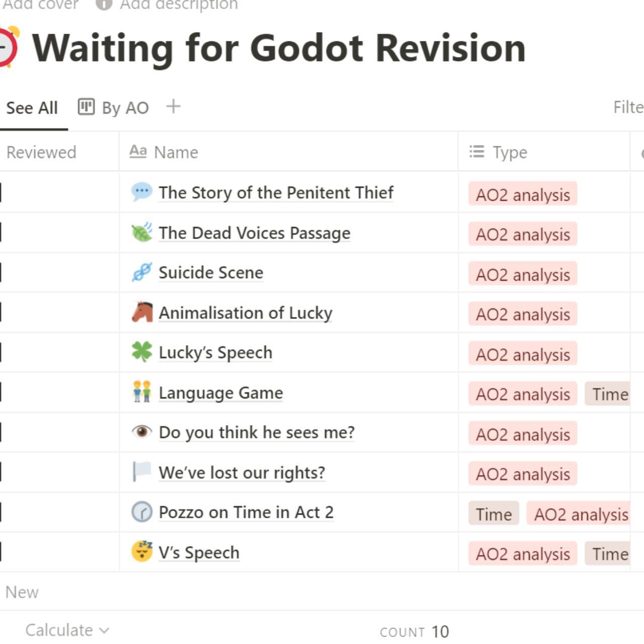The width and height of the screenshot is (644, 644).
Task: Open the Name column header menu
Action: (x=176, y=152)
